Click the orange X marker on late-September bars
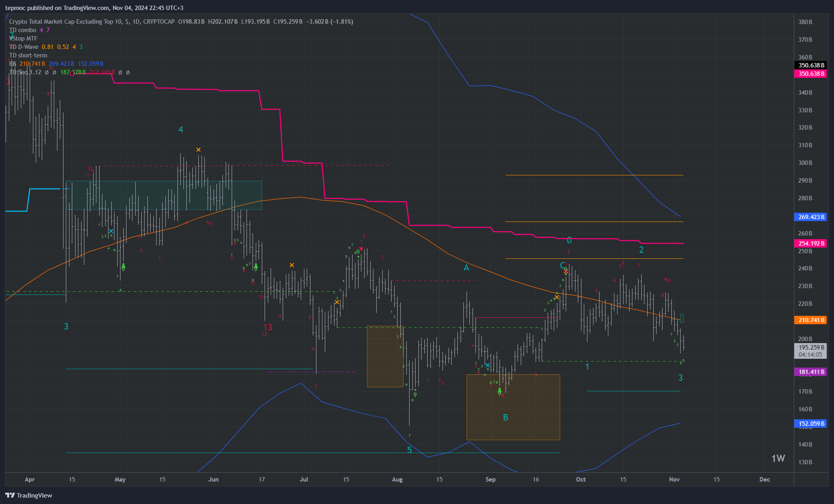Screen dimensions: 834x504 [x=557, y=297]
